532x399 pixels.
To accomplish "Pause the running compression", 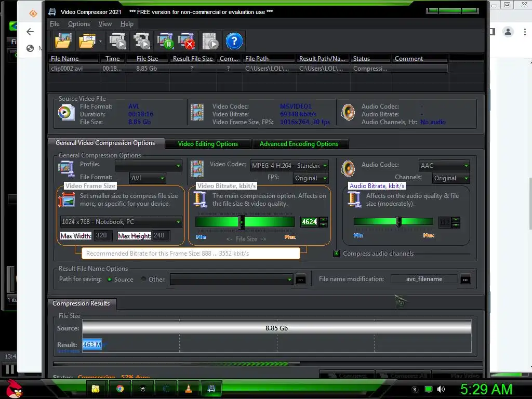I will [166, 41].
